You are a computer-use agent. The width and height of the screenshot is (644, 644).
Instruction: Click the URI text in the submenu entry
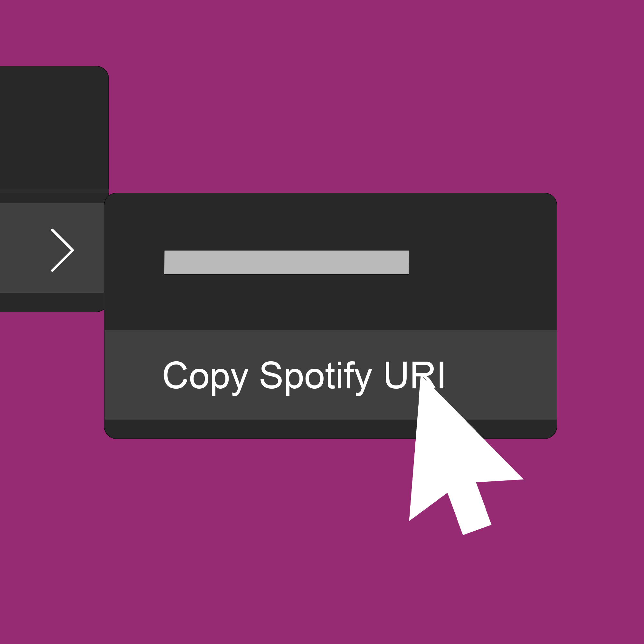pos(414,375)
